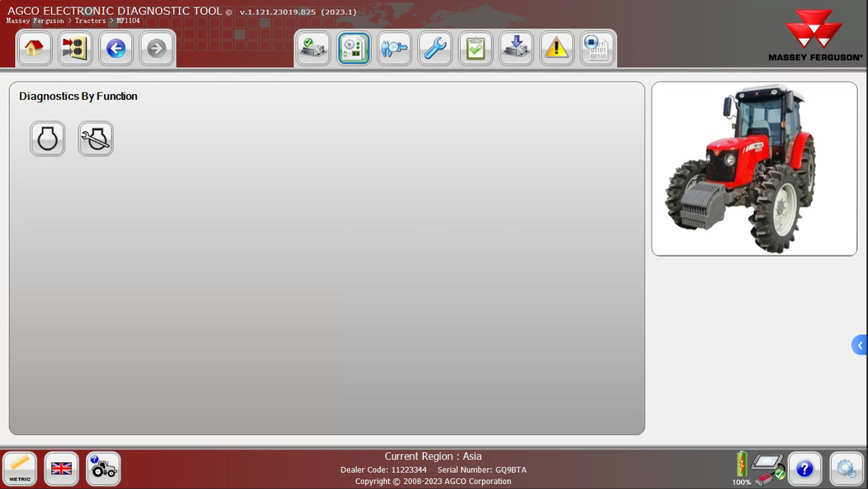868x489 pixels.
Task: Click the AGCO Corporation copyright text
Action: pyautogui.click(x=433, y=481)
